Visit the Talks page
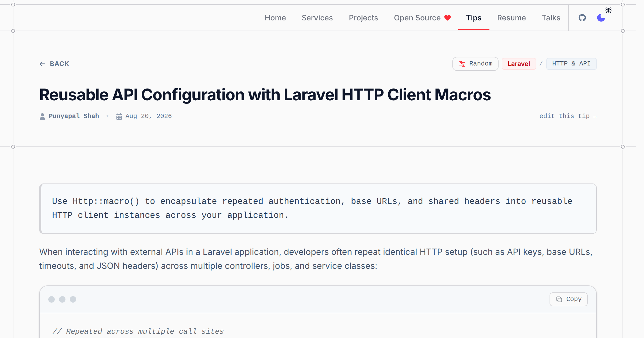 [x=551, y=18]
